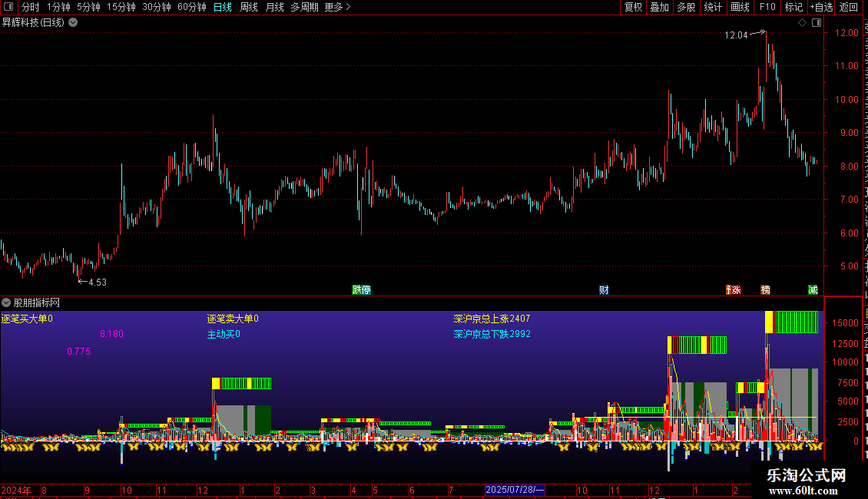Viewport: 868px width, 499px height.
Task: Select the 5分钟 period
Action: click(88, 7)
